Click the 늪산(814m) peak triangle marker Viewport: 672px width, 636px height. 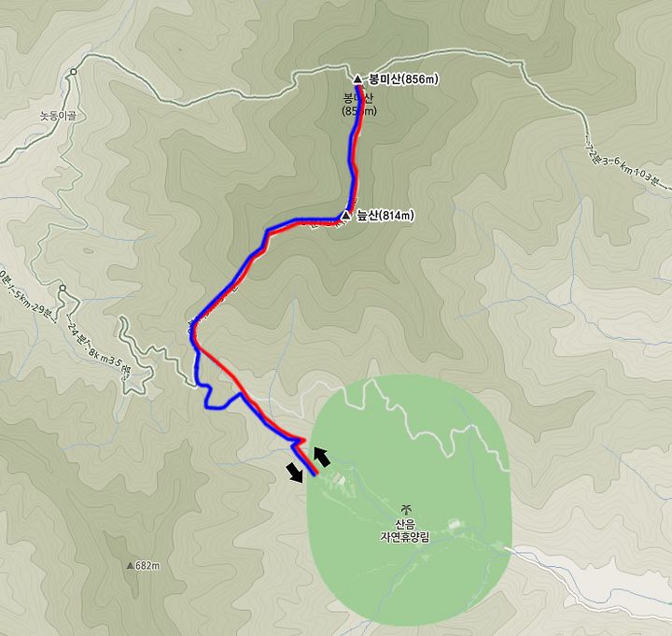345,216
